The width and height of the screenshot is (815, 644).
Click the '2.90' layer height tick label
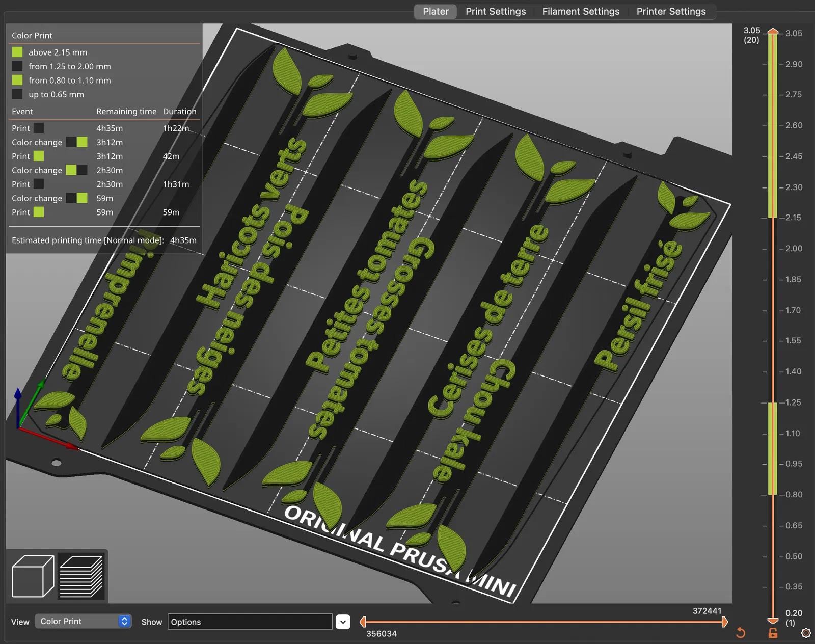coord(794,64)
